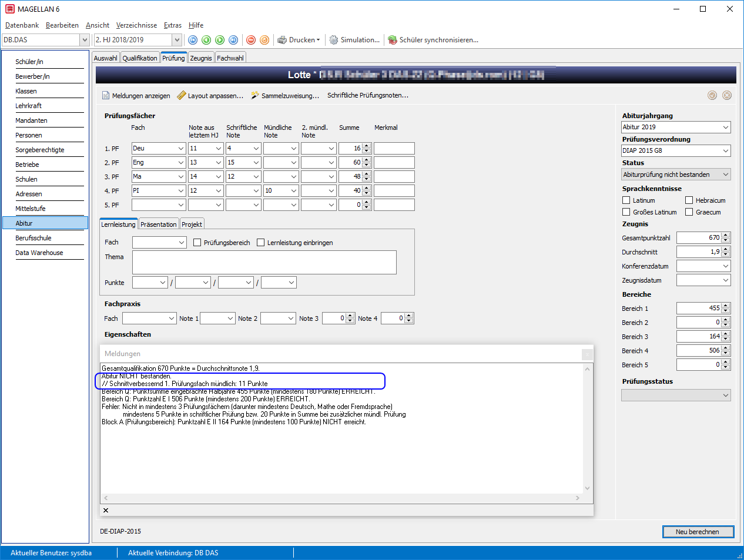Go to previous record green arrow
Image resolution: width=744 pixels, height=560 pixels.
click(206, 40)
